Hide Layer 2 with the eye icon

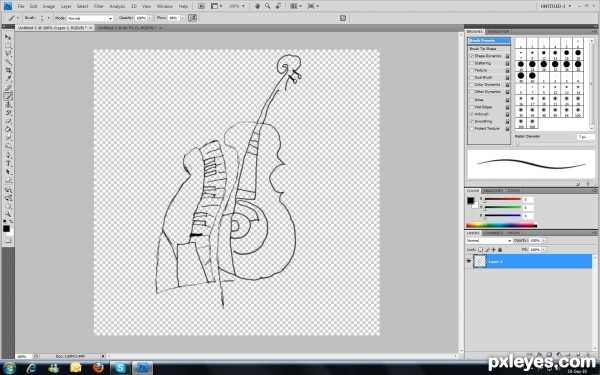(x=469, y=261)
